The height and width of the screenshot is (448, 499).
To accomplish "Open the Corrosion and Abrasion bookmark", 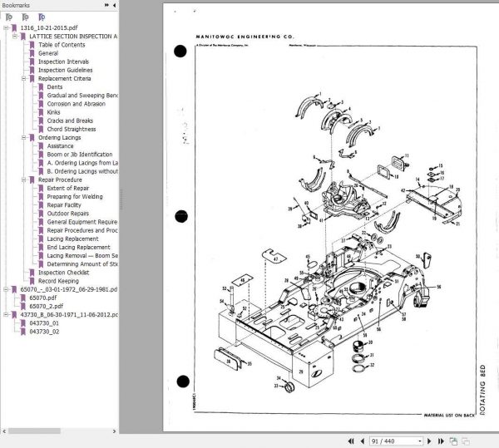I will pyautogui.click(x=76, y=104).
